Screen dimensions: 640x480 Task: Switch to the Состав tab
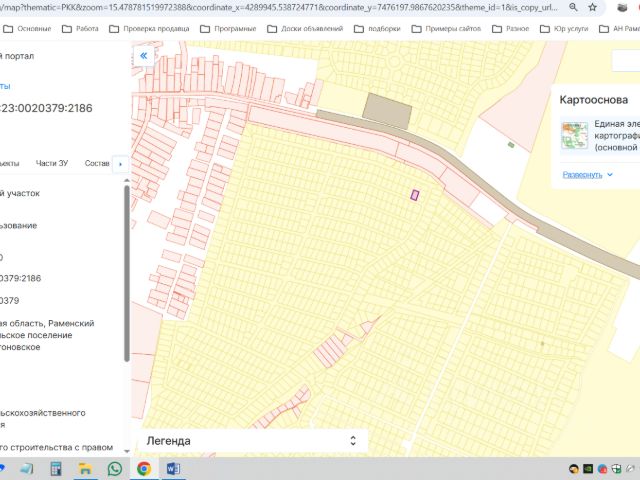(97, 163)
